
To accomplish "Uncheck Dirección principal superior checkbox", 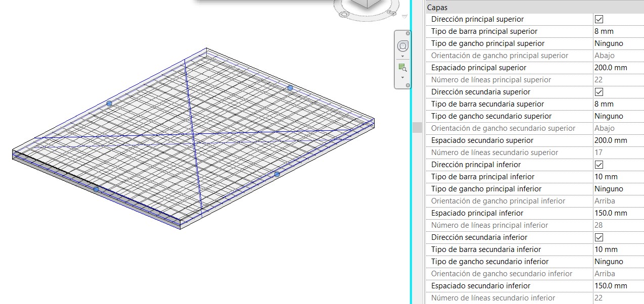I will coord(599,19).
